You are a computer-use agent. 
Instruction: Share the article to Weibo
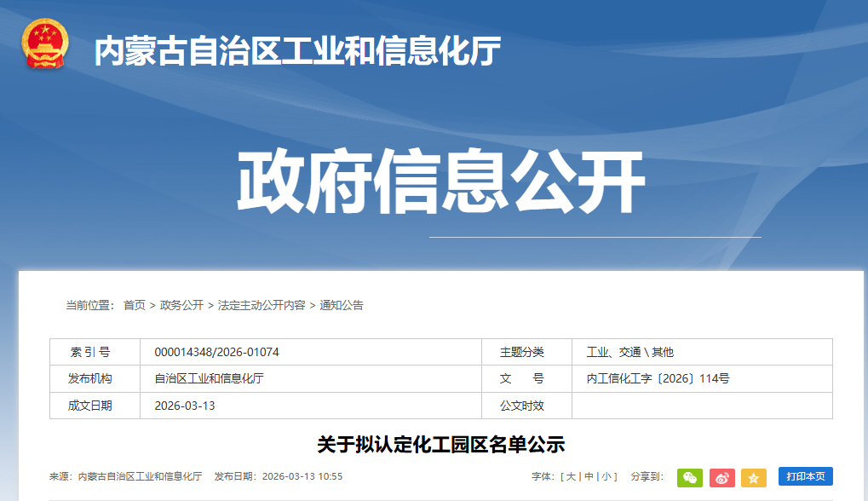pos(721,478)
